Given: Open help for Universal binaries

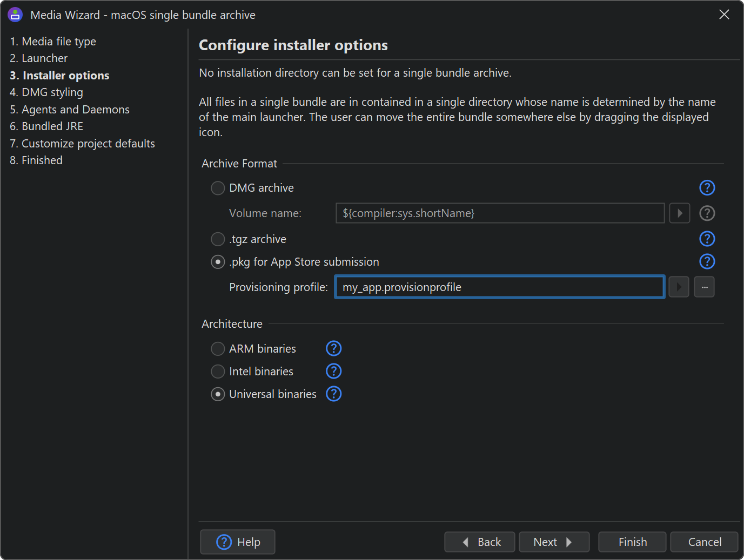Looking at the screenshot, I should 334,394.
